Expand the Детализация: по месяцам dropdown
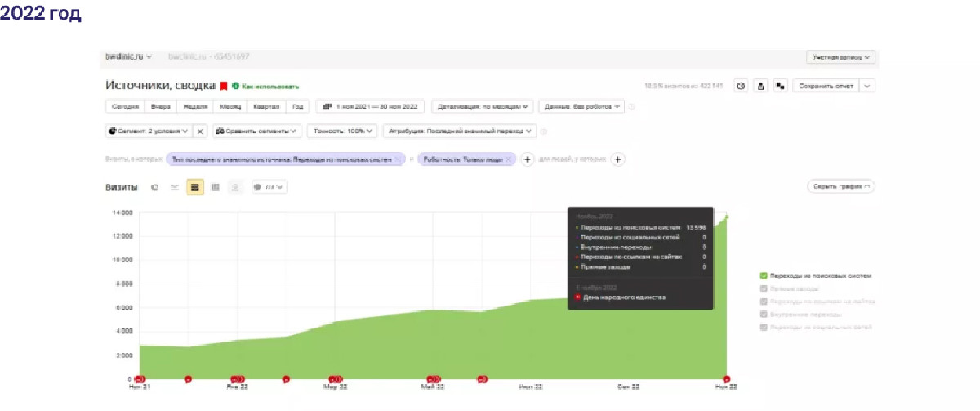 pos(483,106)
